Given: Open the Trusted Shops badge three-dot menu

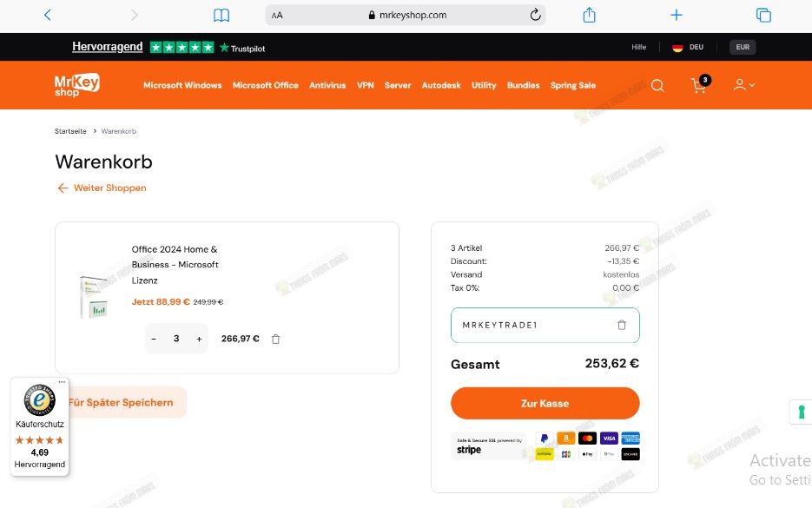Looking at the screenshot, I should pos(63,382).
